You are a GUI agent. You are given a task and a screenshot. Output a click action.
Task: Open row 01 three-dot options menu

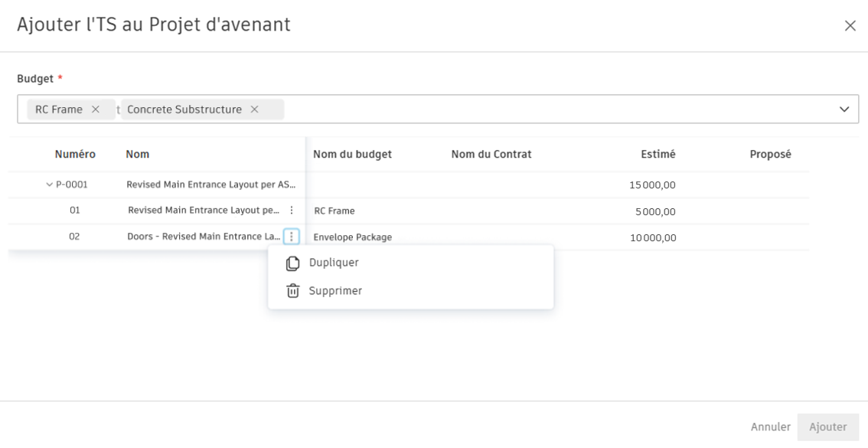tap(291, 211)
